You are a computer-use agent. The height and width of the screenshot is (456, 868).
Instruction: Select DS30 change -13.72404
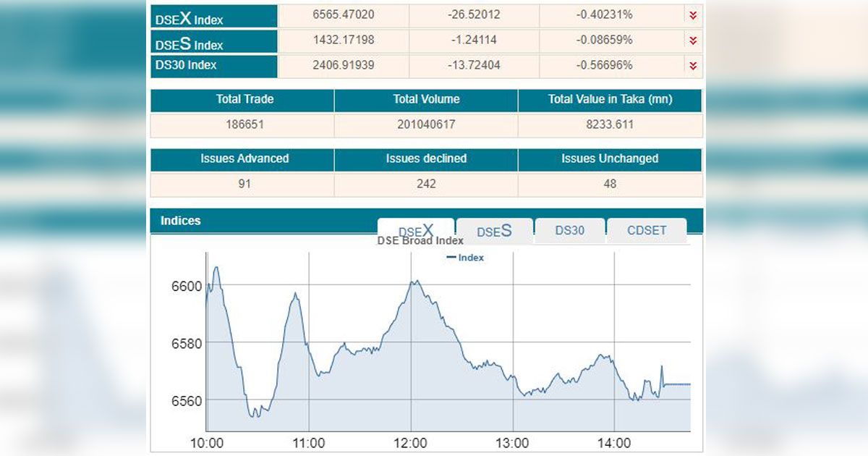point(474,65)
